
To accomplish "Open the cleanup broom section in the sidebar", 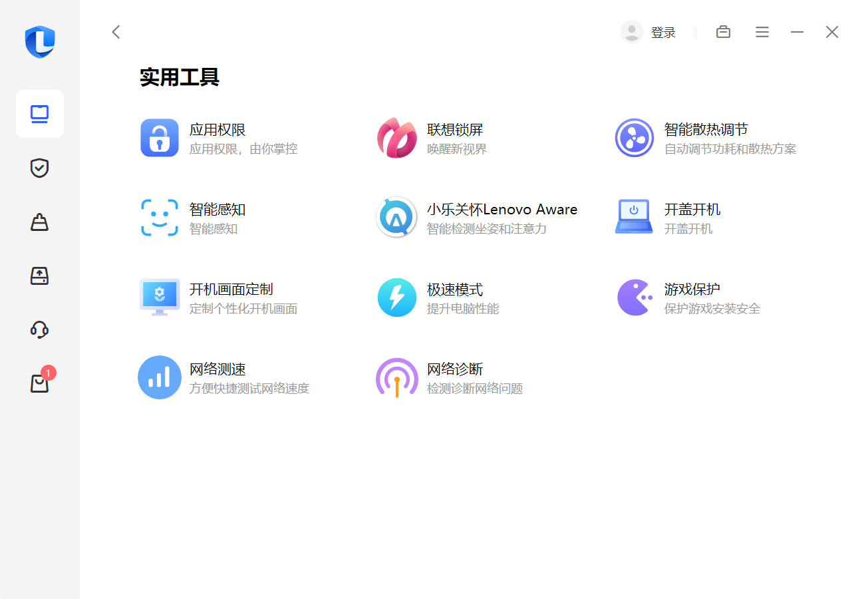I will coord(40,222).
